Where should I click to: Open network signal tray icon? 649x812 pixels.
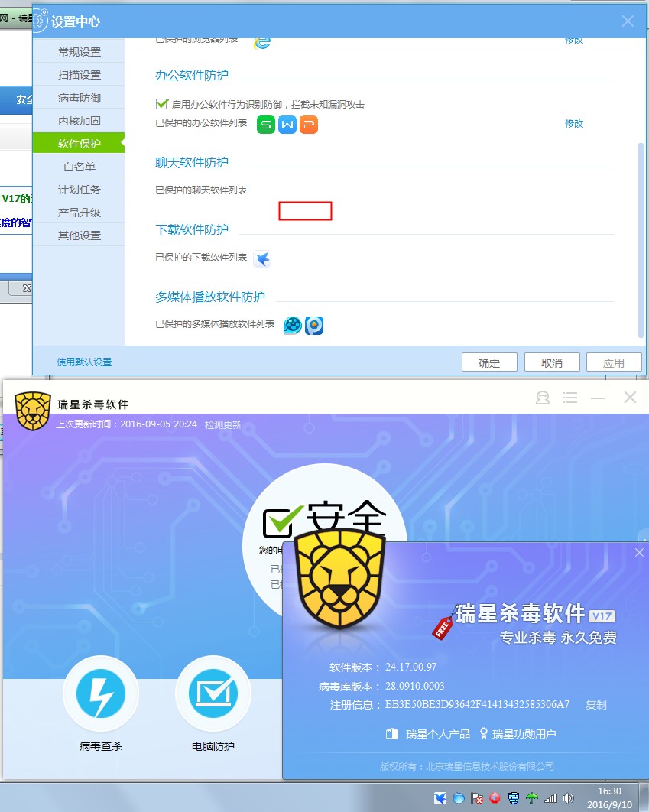550,798
